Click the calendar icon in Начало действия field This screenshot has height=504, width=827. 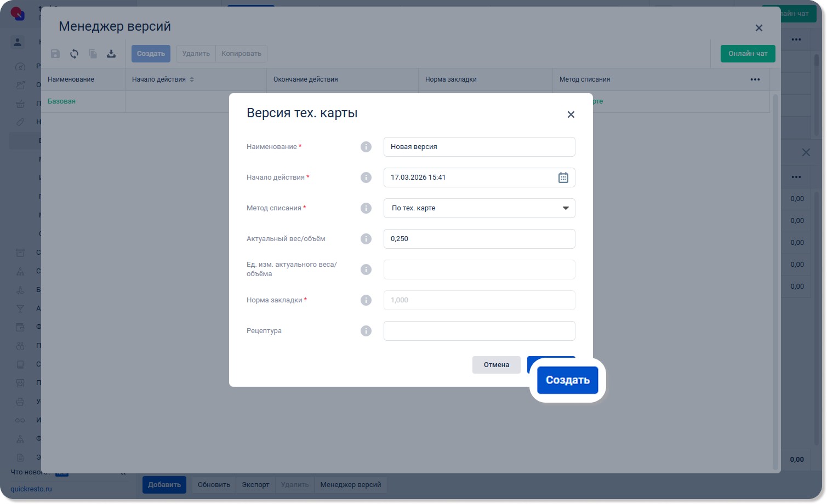click(x=563, y=177)
